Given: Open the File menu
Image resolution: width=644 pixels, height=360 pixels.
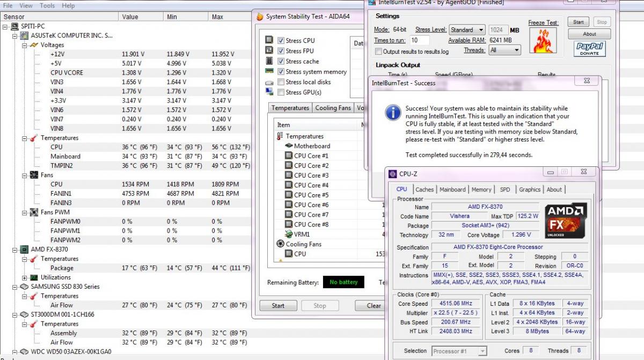Looking at the screenshot, I should 8,5.
